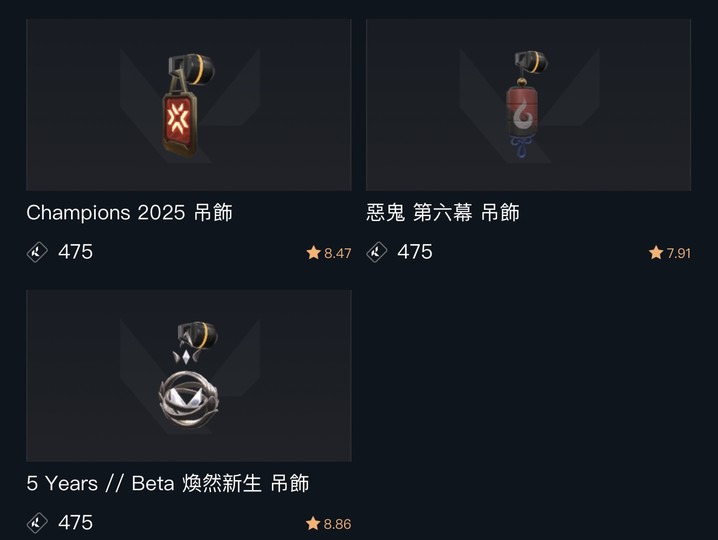Select the 惡鬼 第六幕 吊飾 title

(x=443, y=213)
